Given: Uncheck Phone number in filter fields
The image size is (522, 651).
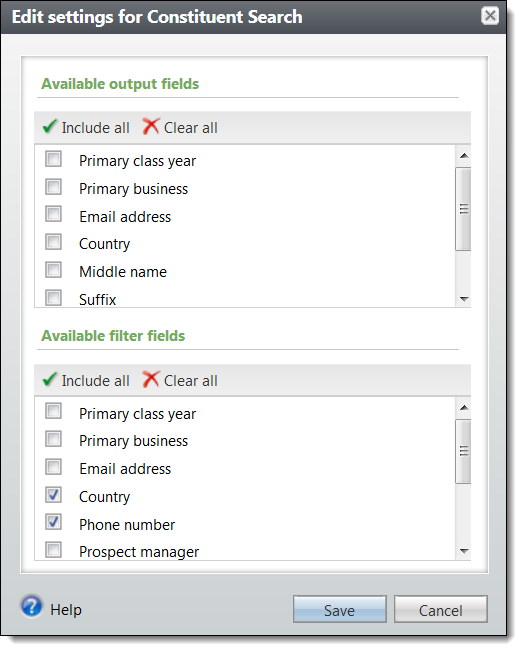Looking at the screenshot, I should pos(54,522).
